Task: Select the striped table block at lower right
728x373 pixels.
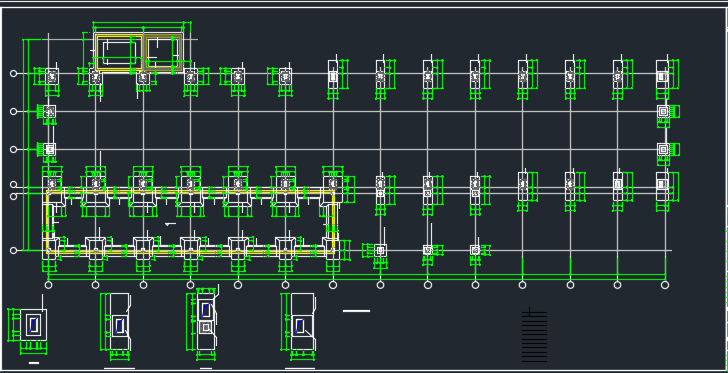Action: point(534,335)
